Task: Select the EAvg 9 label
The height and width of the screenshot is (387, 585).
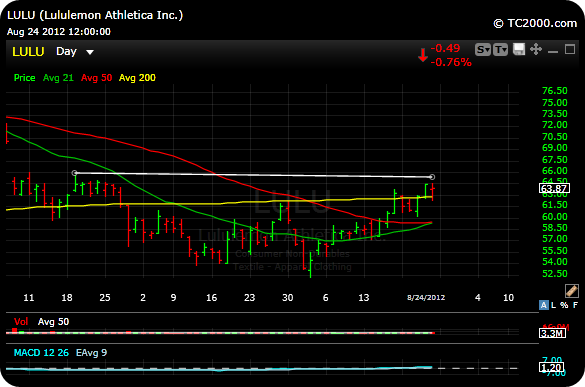Action: pyautogui.click(x=91, y=353)
